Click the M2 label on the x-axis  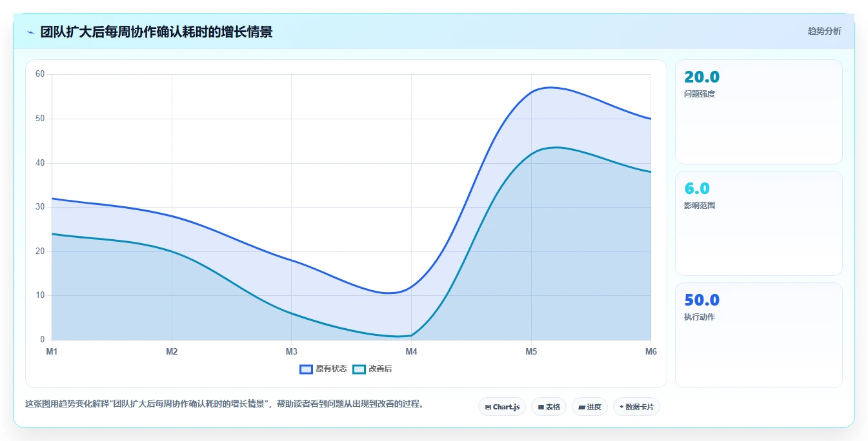click(172, 351)
